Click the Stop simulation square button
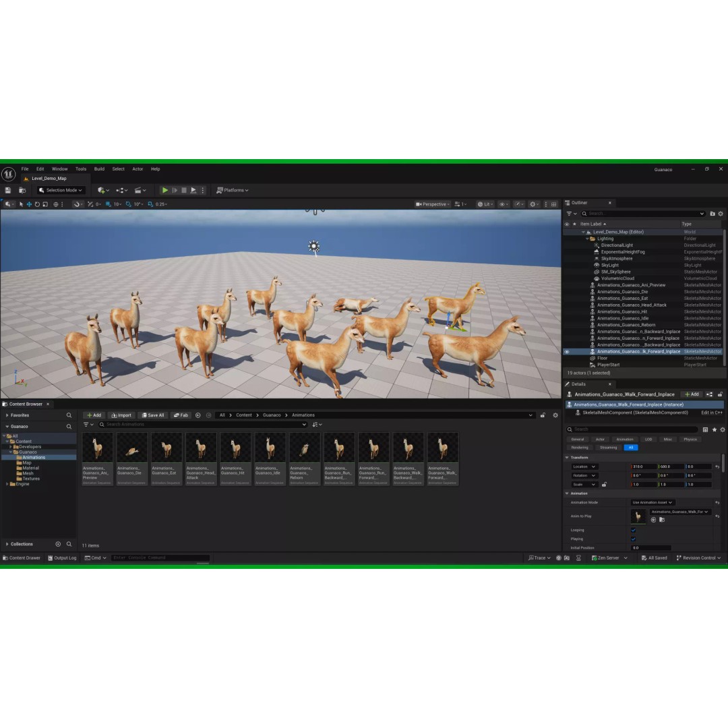728x728 pixels. click(184, 190)
